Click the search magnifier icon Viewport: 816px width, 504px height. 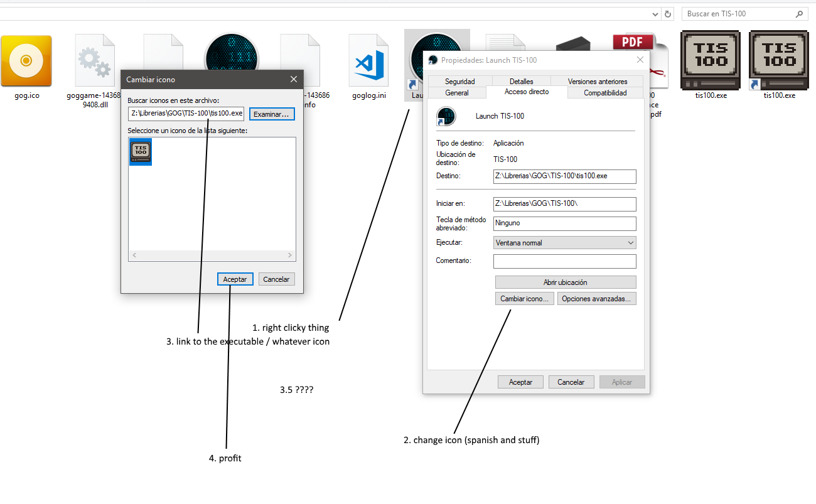(799, 14)
